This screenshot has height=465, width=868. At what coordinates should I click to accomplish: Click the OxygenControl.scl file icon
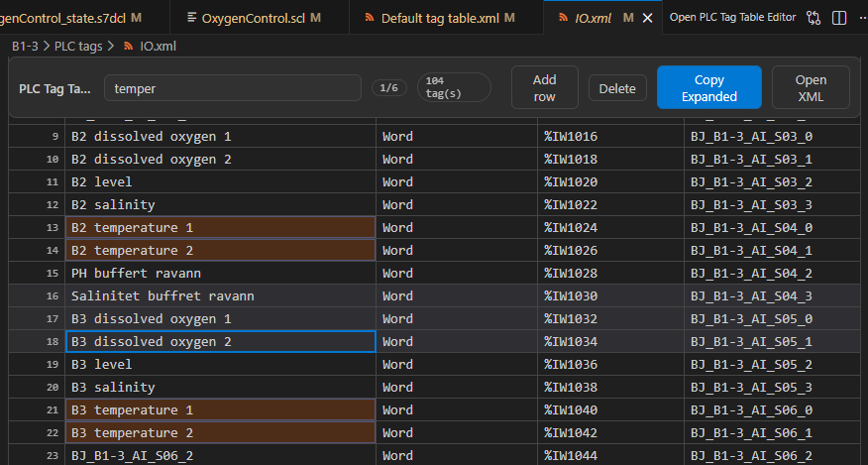pyautogui.click(x=191, y=18)
